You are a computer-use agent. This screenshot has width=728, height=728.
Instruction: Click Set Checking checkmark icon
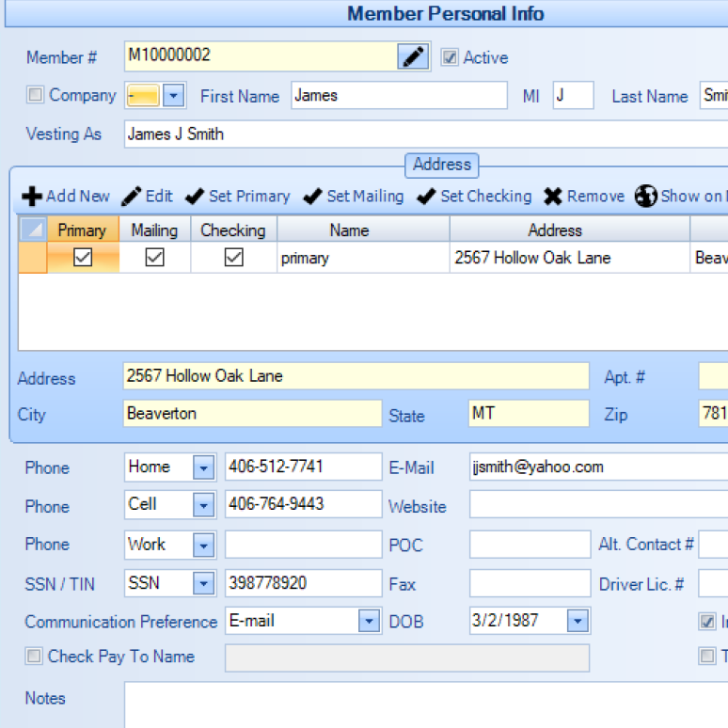click(x=426, y=197)
